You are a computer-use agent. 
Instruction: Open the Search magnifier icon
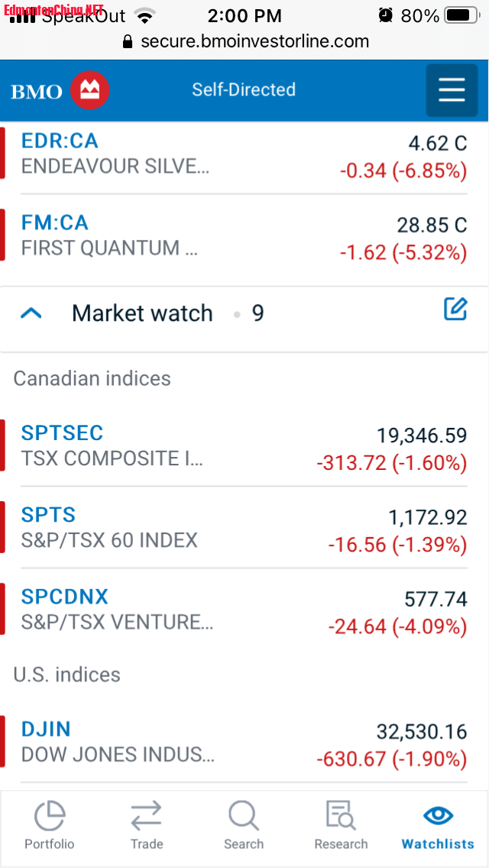244,816
